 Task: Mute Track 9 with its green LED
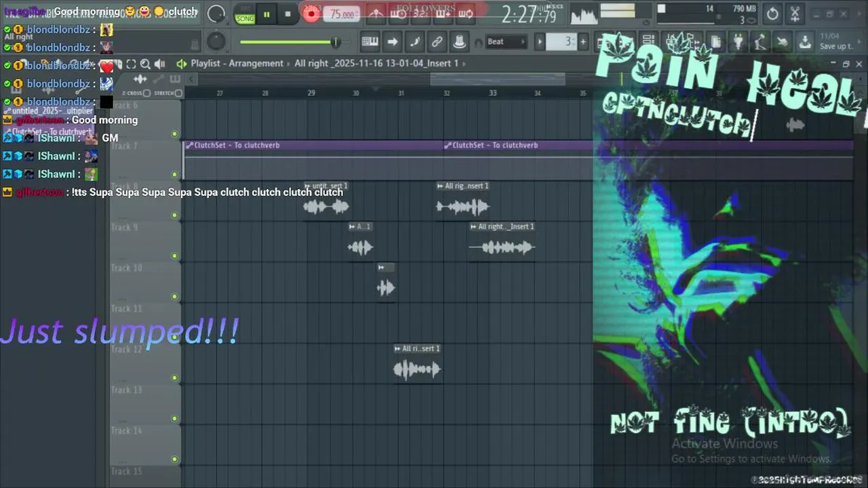[x=175, y=256]
